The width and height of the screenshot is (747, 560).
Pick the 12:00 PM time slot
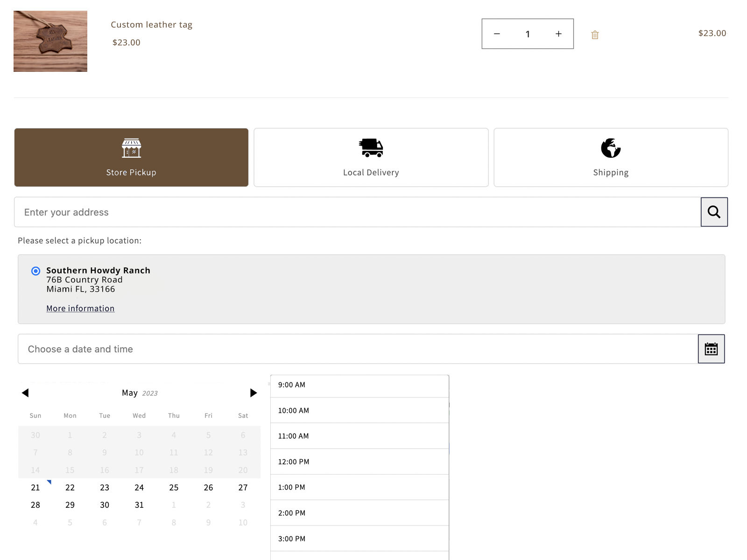359,462
